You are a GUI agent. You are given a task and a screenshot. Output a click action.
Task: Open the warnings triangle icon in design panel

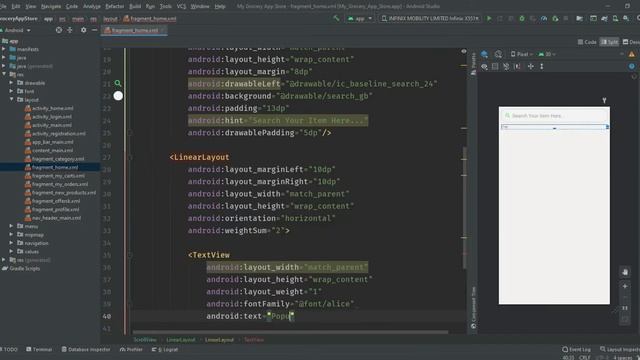(632, 54)
